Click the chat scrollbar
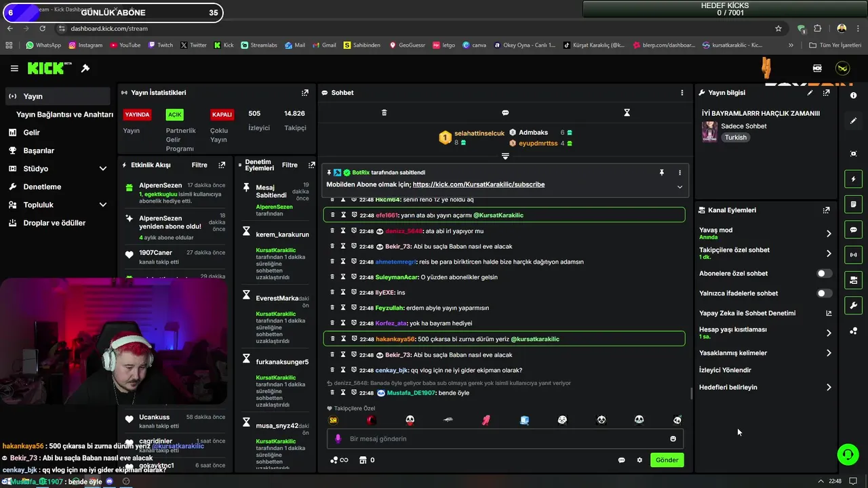 (x=691, y=393)
